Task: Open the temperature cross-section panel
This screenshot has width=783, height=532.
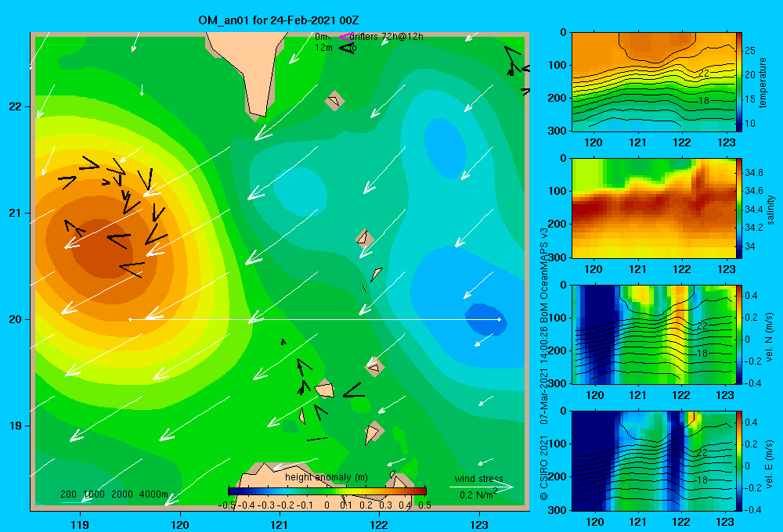Action: point(654,82)
